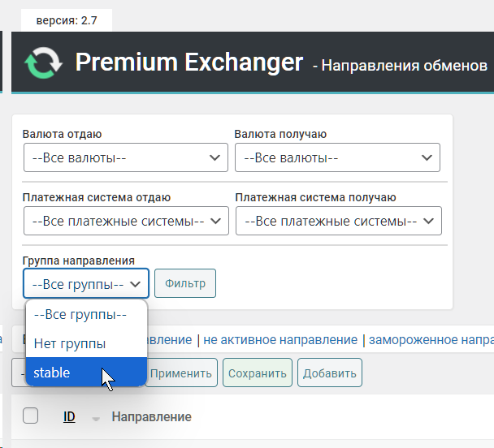Click 'не активное направление' filter link

pos(280,340)
